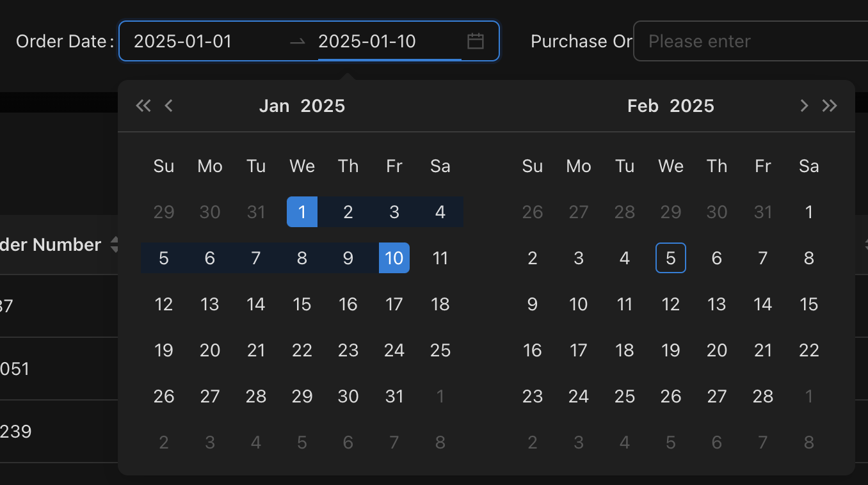The width and height of the screenshot is (868, 485).
Task: Go to next month with right chevron
Action: (x=804, y=106)
